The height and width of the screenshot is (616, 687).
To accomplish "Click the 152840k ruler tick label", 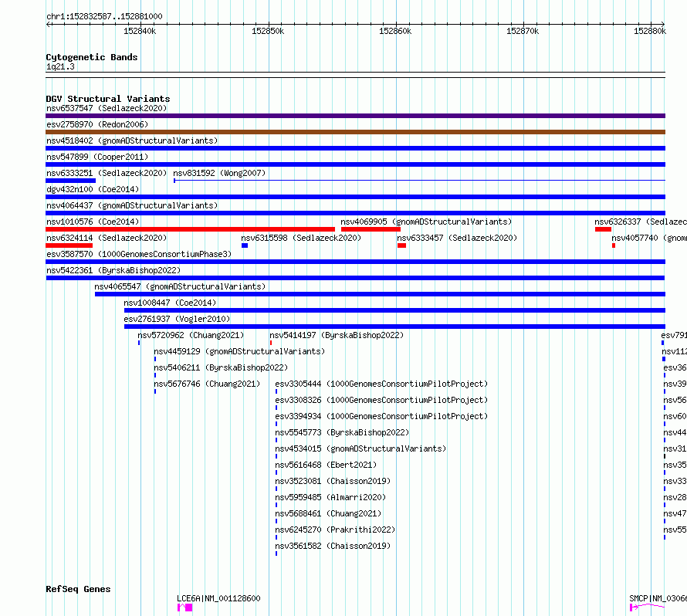I will click(x=140, y=31).
